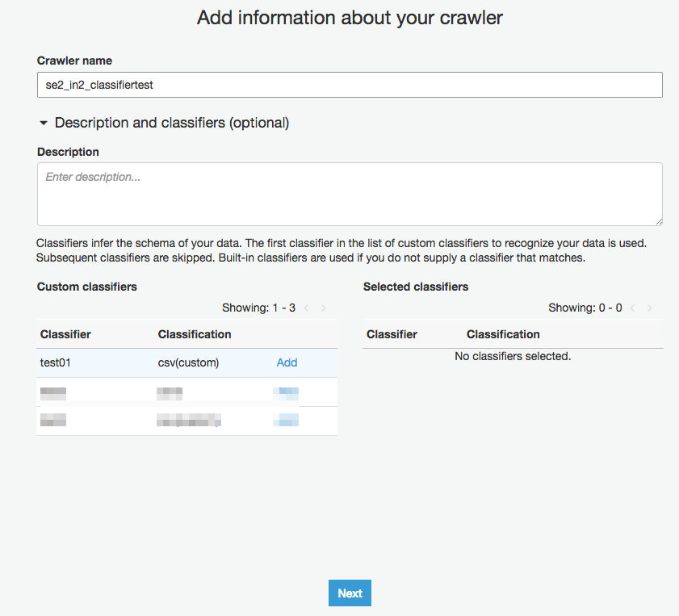The height and width of the screenshot is (616, 679).
Task: Click the Crawler name input field
Action: [x=350, y=85]
